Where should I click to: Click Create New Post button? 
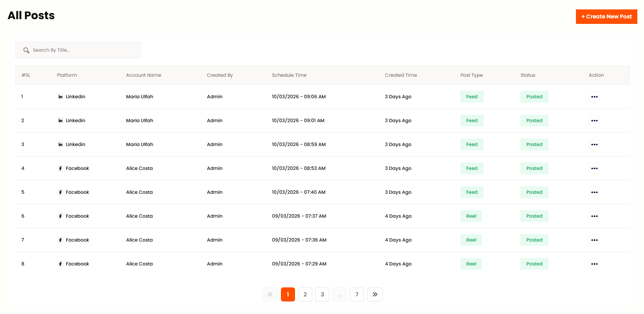click(606, 16)
